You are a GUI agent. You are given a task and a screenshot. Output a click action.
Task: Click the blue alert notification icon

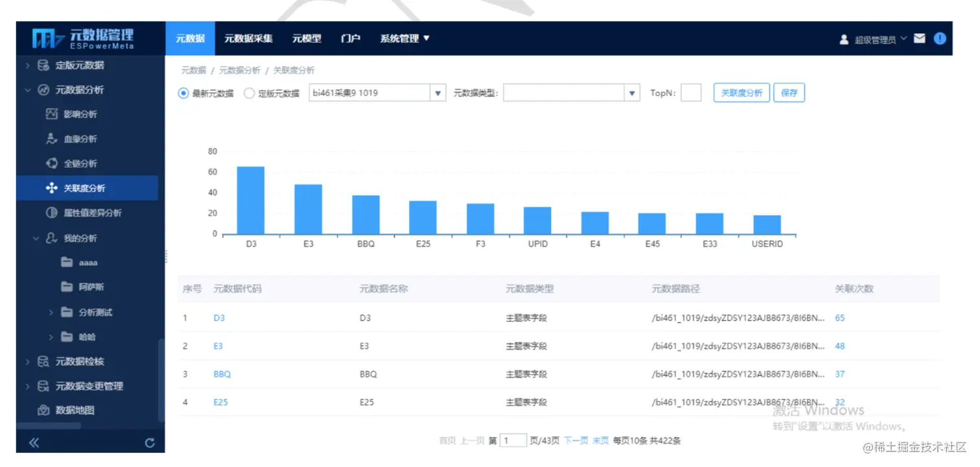[x=940, y=38]
